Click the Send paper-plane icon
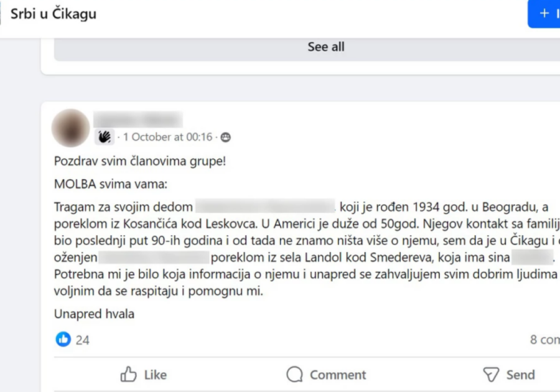Image resolution: width=560 pixels, height=392 pixels. coord(491,374)
